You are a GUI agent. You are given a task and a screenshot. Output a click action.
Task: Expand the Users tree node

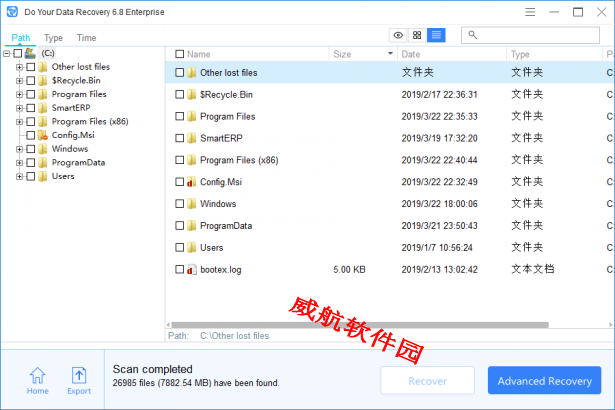19,177
